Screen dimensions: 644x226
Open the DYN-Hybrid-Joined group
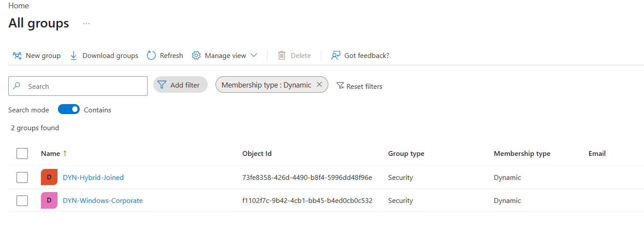93,177
